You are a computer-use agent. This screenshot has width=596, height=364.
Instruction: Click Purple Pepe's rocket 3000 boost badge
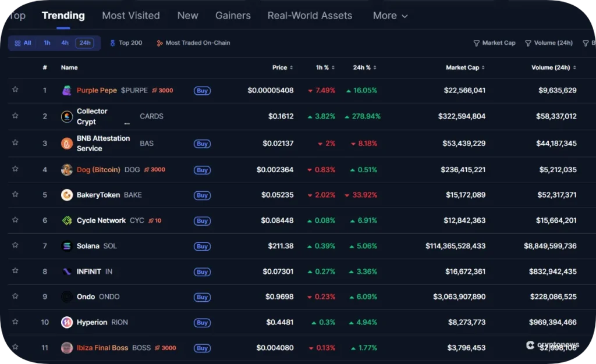[162, 90]
